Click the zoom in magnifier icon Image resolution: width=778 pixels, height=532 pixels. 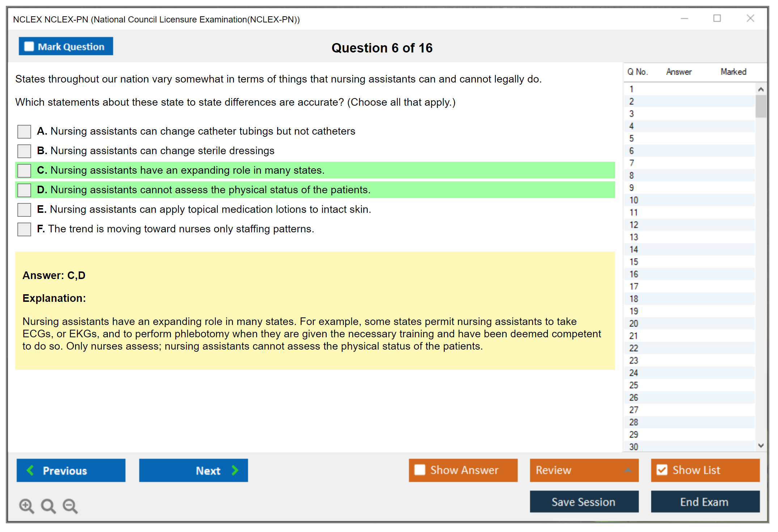point(26,506)
